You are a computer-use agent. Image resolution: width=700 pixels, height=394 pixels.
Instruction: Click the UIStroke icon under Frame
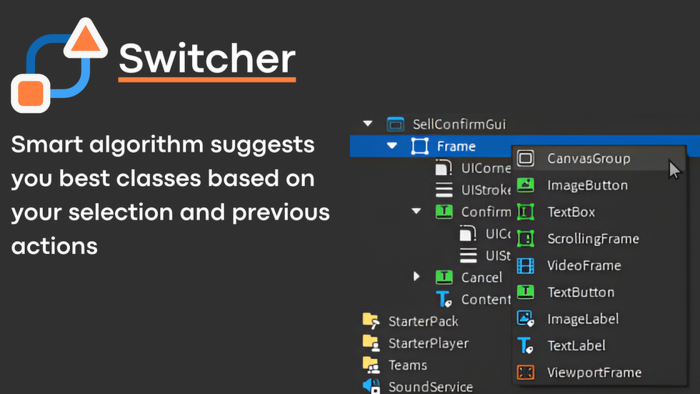(x=444, y=190)
